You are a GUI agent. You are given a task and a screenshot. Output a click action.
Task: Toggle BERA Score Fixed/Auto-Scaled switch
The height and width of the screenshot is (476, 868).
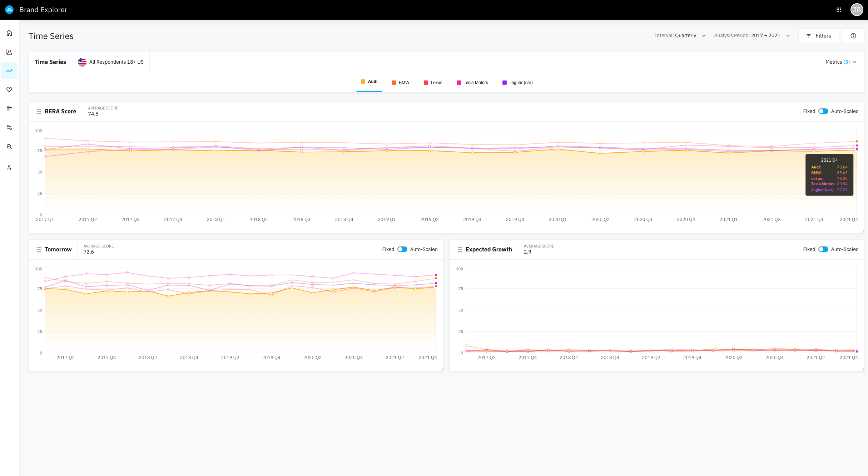tap(823, 111)
